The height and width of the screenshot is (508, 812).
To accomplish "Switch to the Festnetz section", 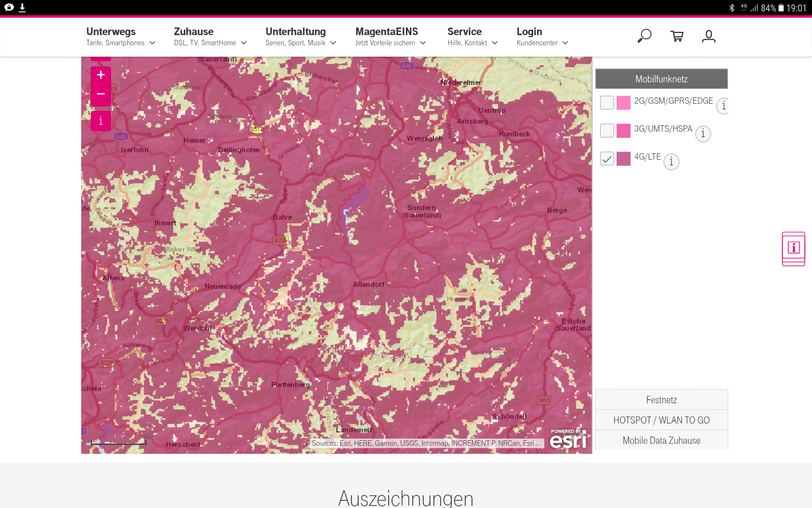I will pos(661,400).
